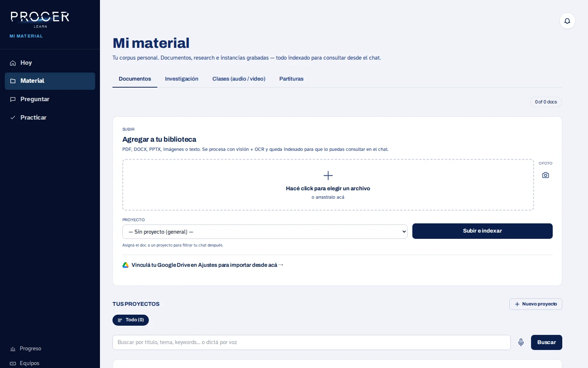Select the Todo (0) project filter

pos(130,320)
